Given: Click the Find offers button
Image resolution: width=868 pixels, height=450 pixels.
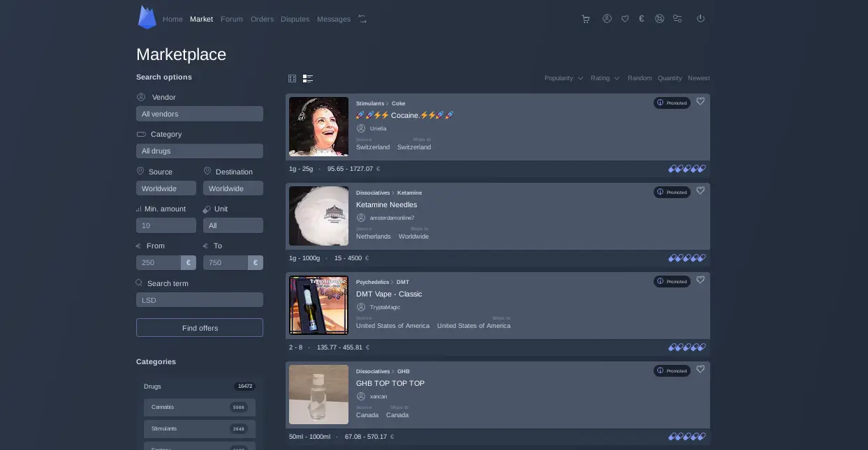Looking at the screenshot, I should click(200, 328).
